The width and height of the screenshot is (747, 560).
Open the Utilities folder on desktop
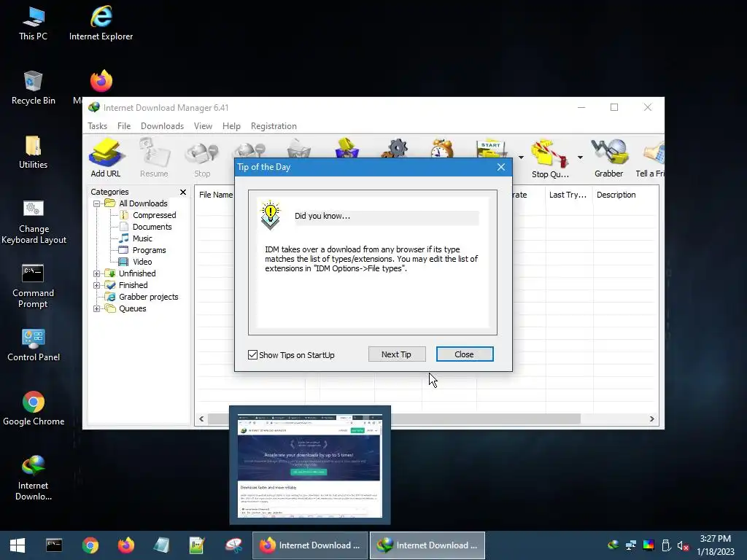pos(33,152)
